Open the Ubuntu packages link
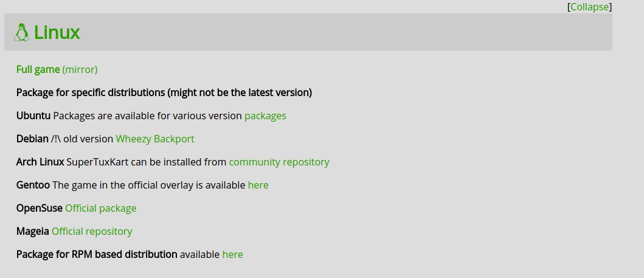The width and height of the screenshot is (644, 278). (x=265, y=116)
